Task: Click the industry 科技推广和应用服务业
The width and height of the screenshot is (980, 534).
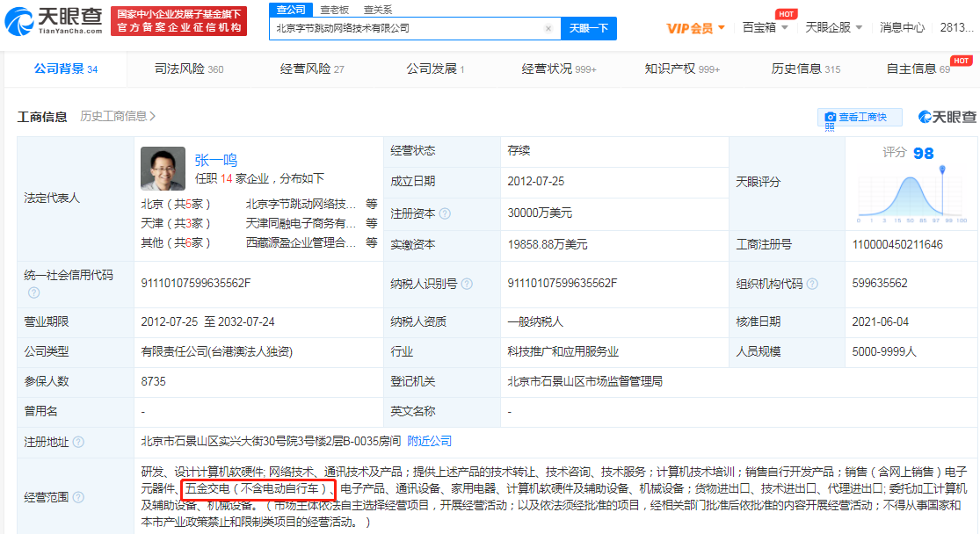Action: pyautogui.click(x=563, y=352)
